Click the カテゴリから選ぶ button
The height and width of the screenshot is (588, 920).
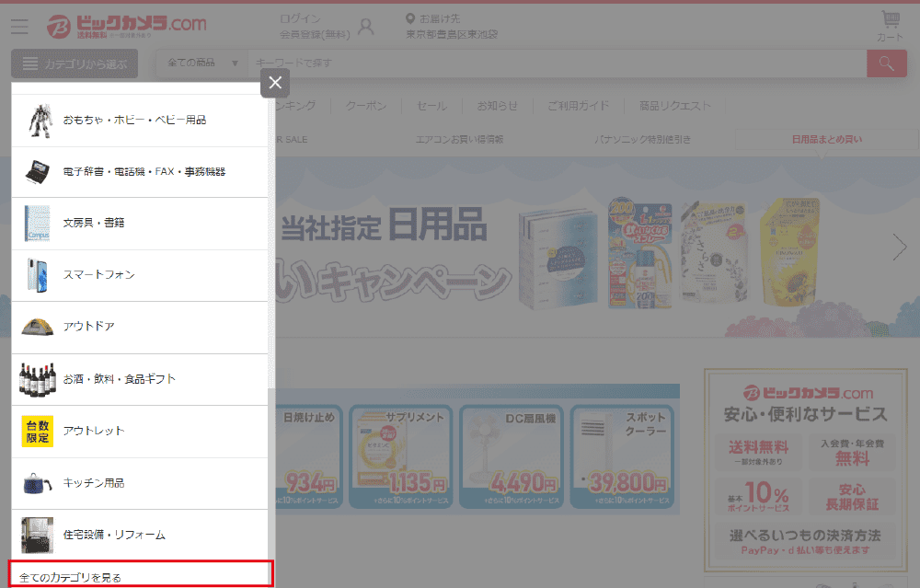pyautogui.click(x=75, y=64)
